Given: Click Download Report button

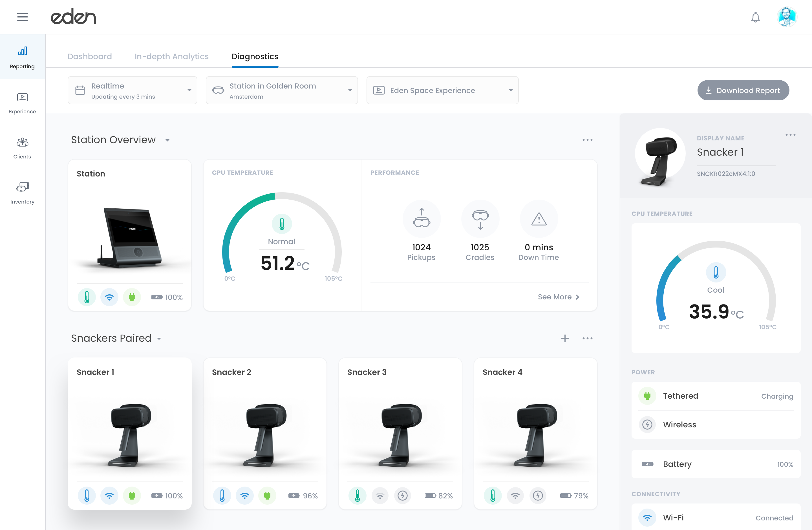Looking at the screenshot, I should coord(743,90).
